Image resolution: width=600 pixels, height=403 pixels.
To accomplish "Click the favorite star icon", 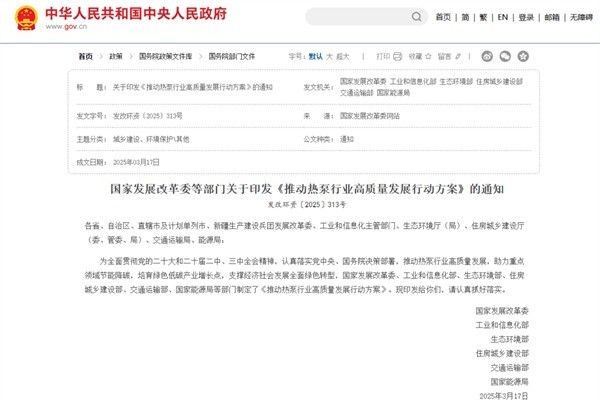I will point(428,56).
